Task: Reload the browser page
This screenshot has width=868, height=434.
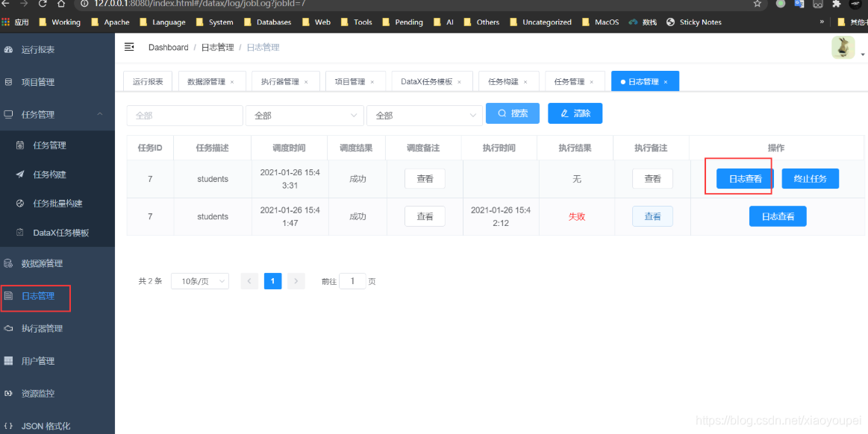Action: [42, 3]
